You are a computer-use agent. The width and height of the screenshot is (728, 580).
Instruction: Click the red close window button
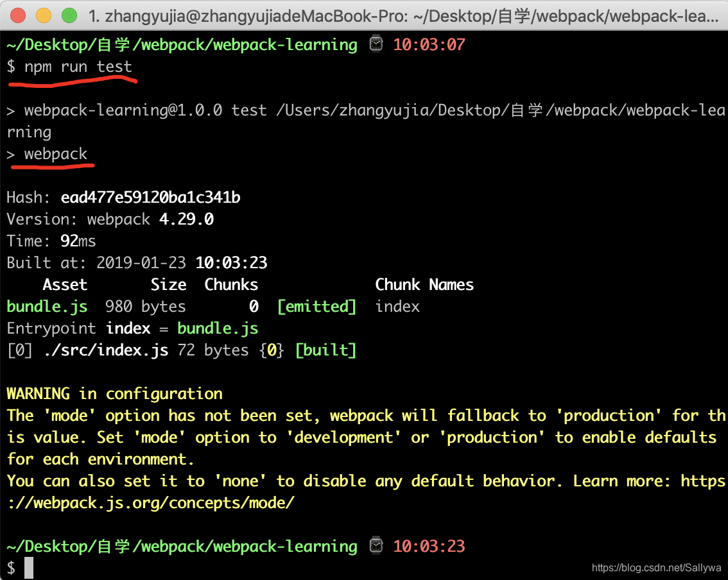click(x=18, y=16)
